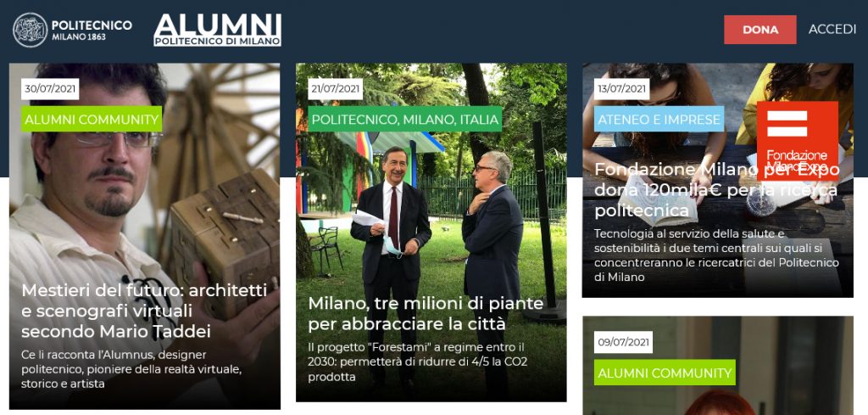Open headline Milano, tre milioni di piante

pos(426,314)
